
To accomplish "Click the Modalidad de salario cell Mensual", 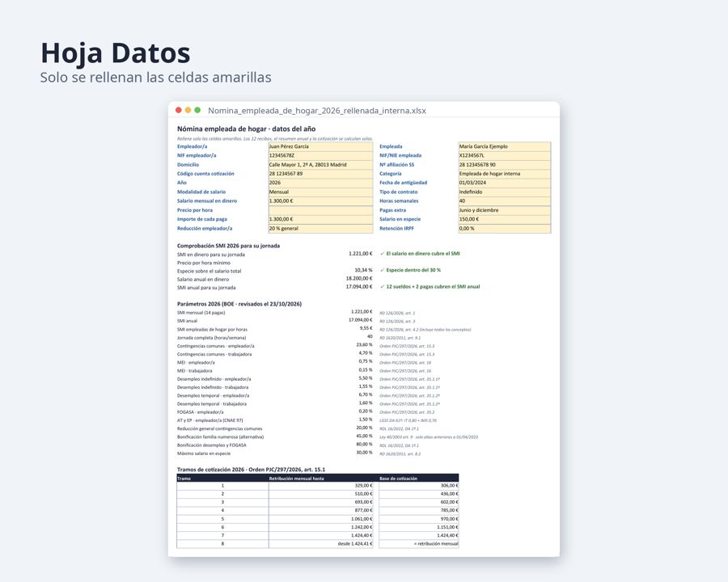I will [x=320, y=192].
